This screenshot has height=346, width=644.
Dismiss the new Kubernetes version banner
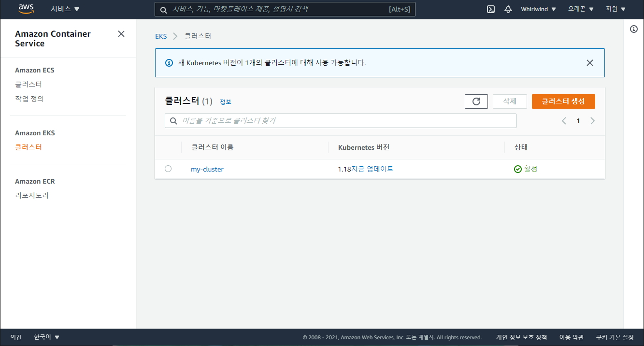coord(590,63)
